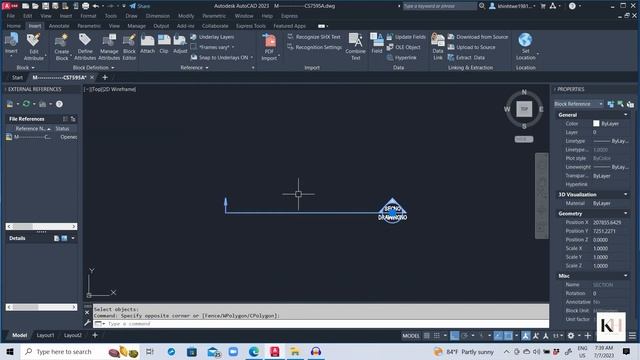Switch to the Express Tools ribbon tab

[x=251, y=26]
